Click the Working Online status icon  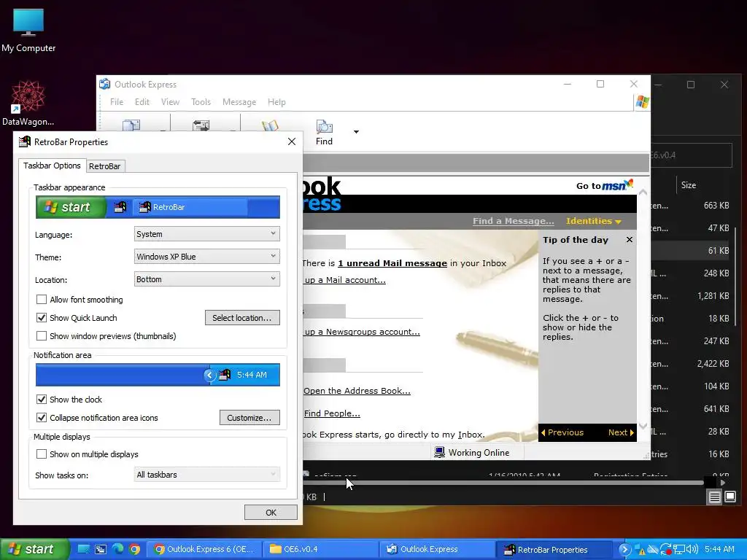[x=439, y=452]
